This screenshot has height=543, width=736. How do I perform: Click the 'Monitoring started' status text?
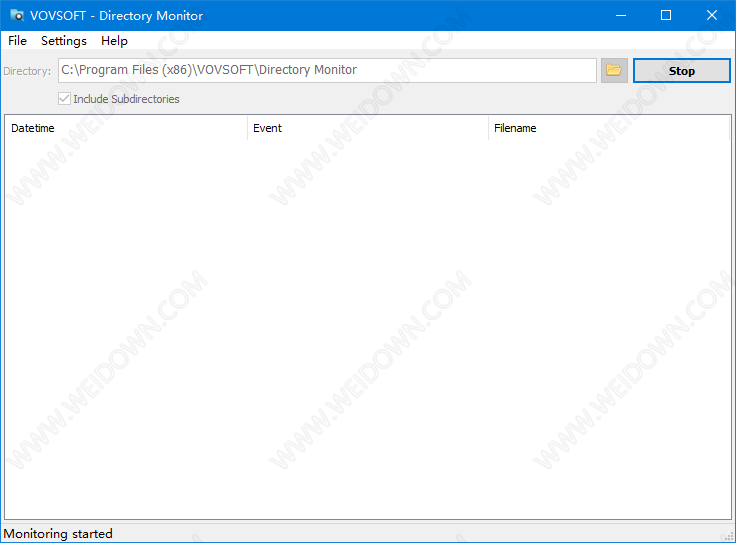[58, 534]
